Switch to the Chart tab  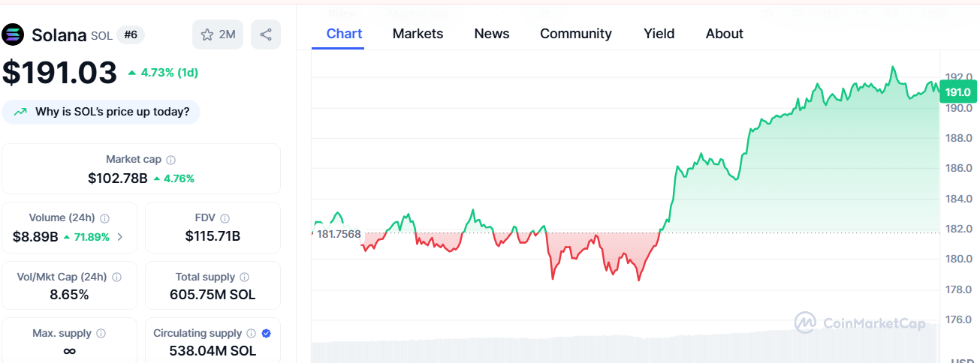point(344,34)
